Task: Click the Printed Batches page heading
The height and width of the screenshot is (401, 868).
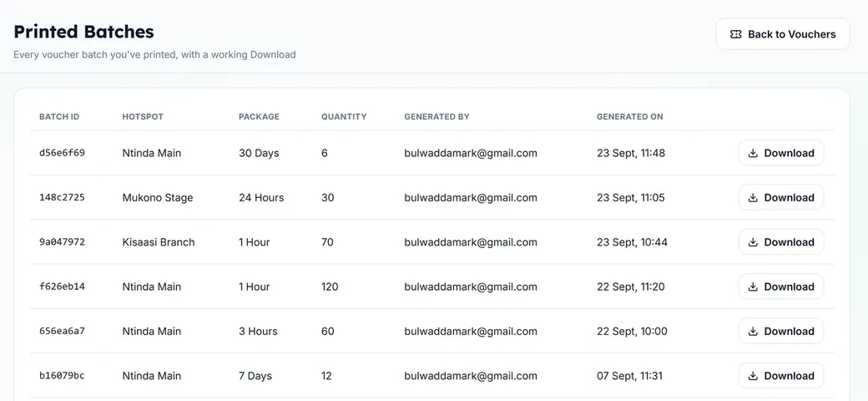Action: point(83,32)
